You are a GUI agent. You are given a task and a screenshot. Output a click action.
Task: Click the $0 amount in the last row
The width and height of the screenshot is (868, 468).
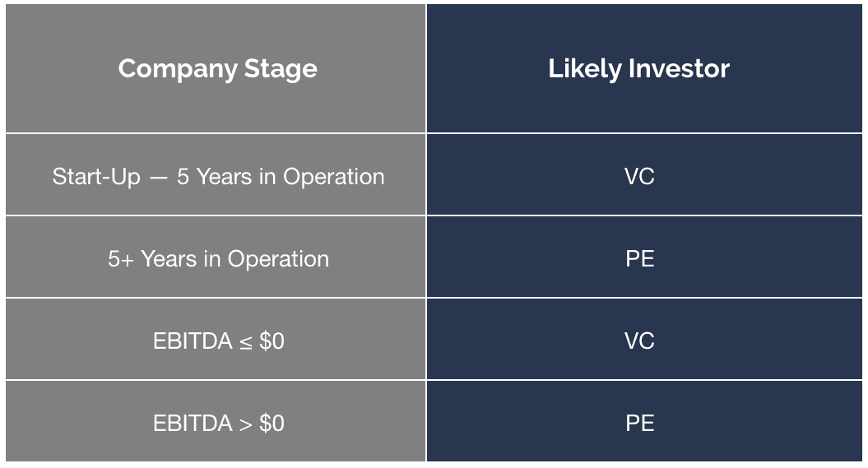(272, 424)
